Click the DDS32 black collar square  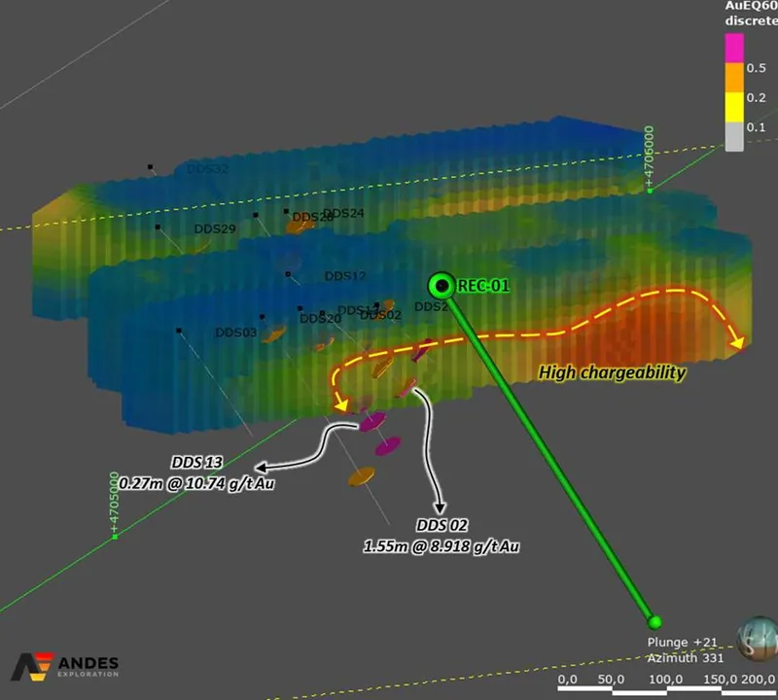[x=151, y=167]
